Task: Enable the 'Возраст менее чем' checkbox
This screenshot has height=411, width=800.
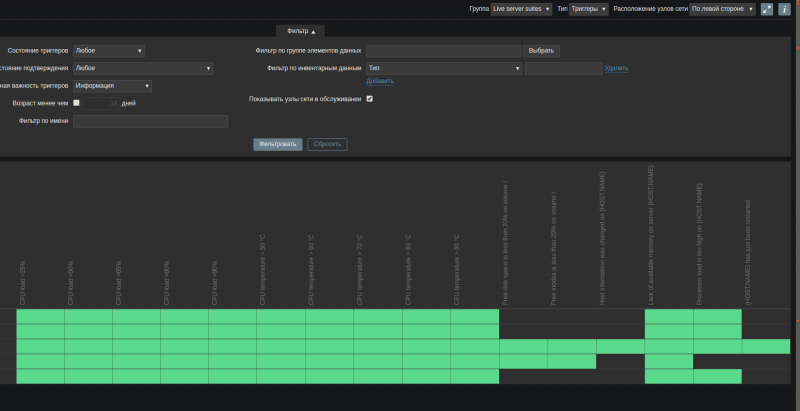Action: pos(76,103)
